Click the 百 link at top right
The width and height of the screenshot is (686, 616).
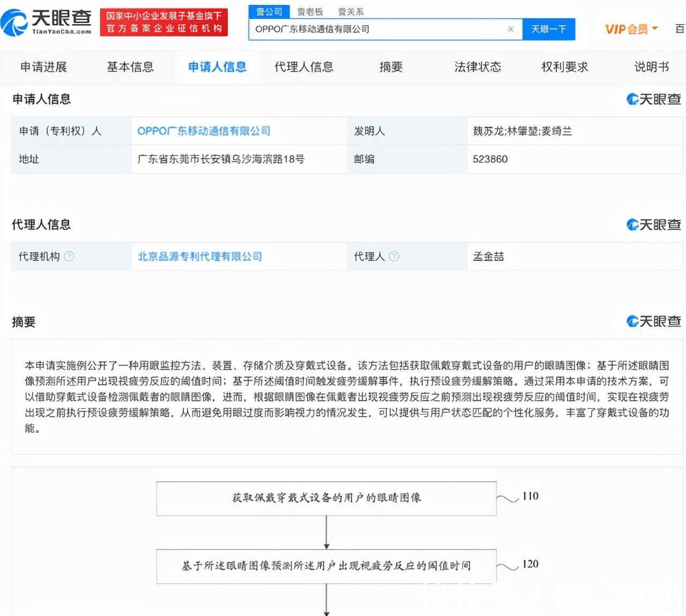click(x=680, y=29)
